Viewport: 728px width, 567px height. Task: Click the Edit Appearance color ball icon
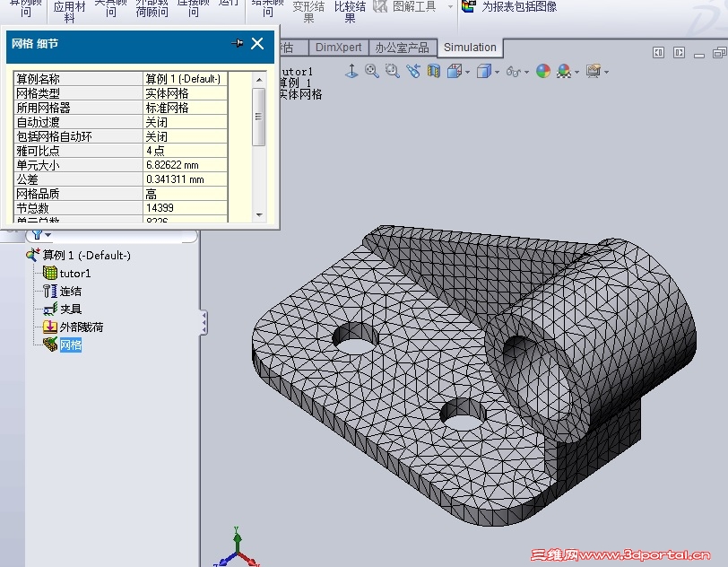click(543, 71)
